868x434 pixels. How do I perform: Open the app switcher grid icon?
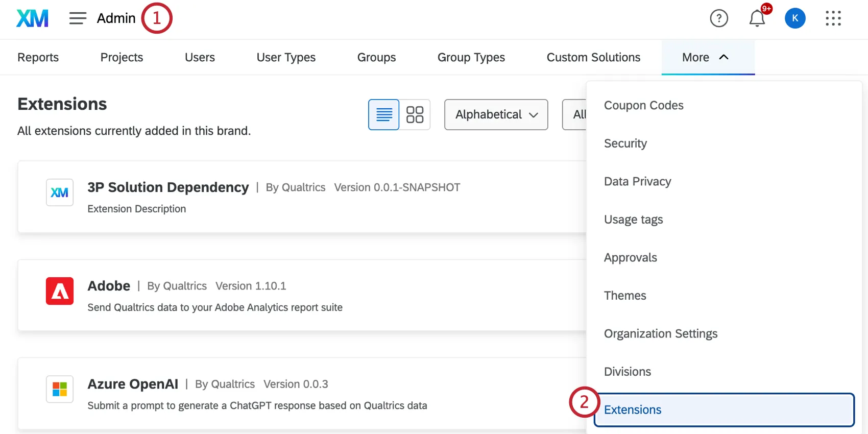coord(833,18)
